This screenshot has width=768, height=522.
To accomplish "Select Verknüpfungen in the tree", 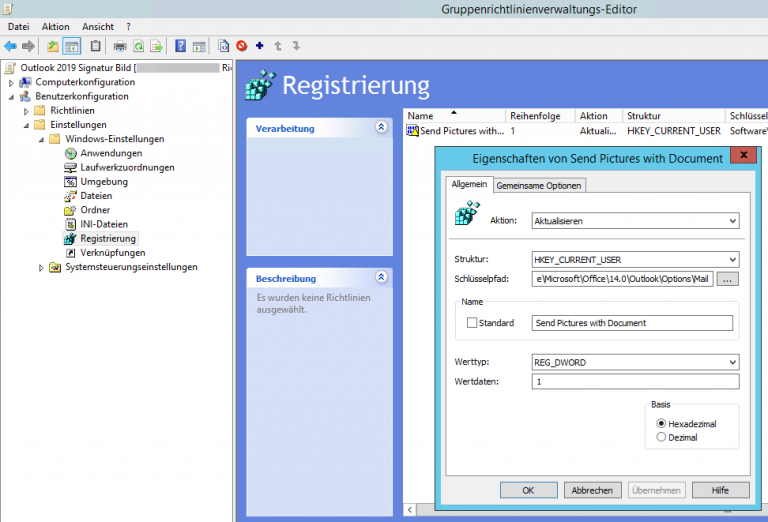I will coord(113,253).
